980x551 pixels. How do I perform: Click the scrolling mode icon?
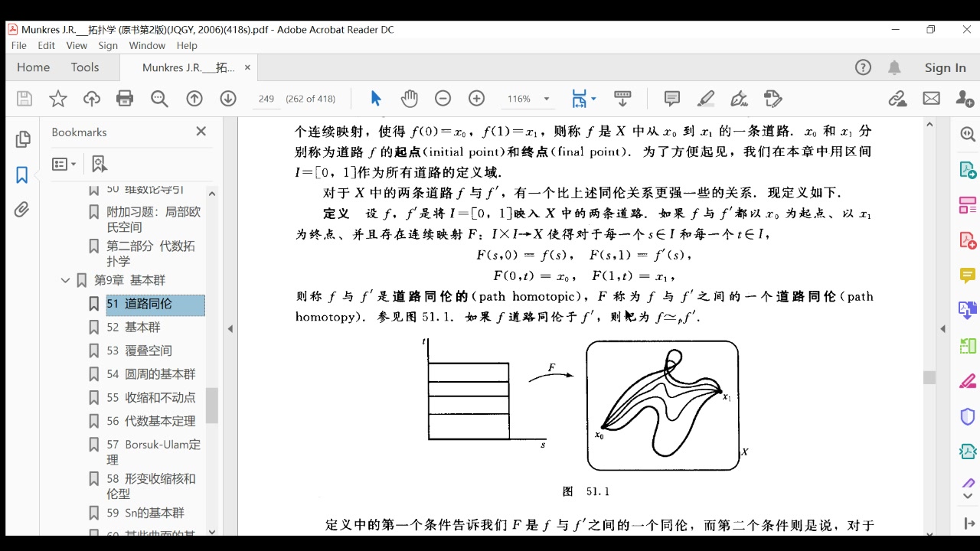click(622, 99)
